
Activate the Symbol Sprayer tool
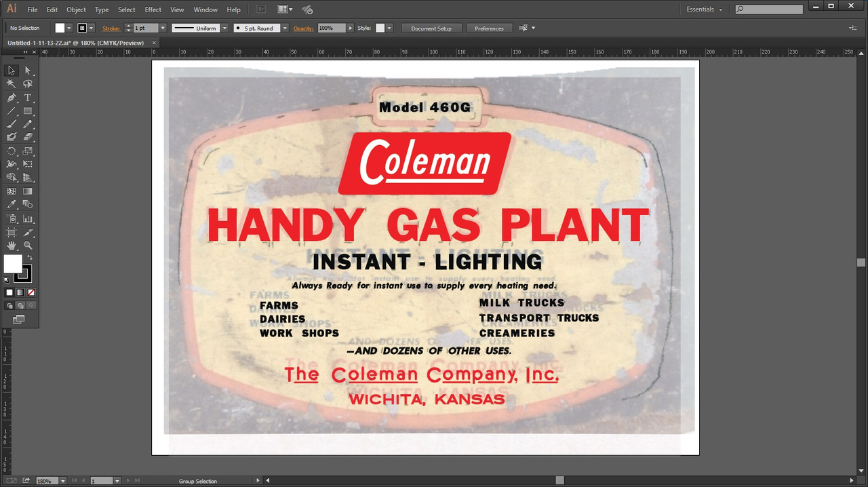pyautogui.click(x=12, y=218)
